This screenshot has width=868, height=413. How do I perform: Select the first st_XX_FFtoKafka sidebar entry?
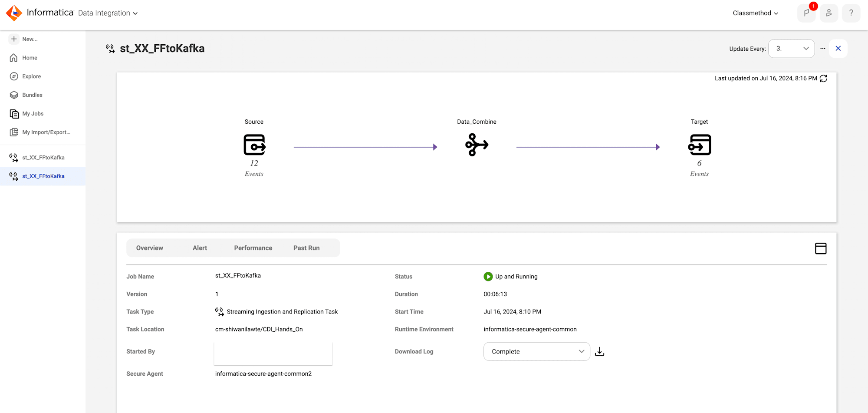click(x=43, y=158)
